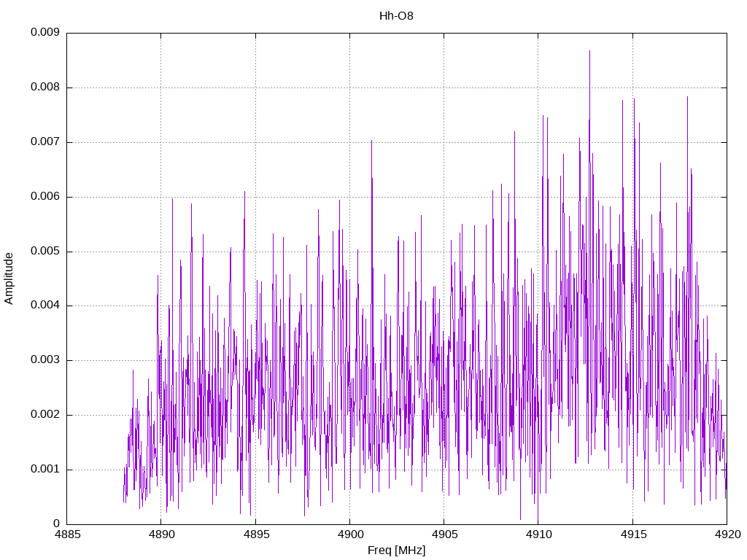Click the 4915 x-axis tick label

tap(633, 534)
